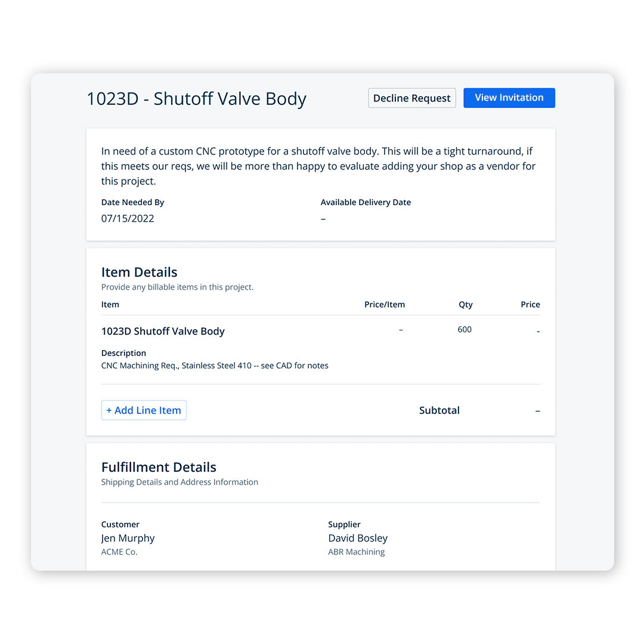This screenshot has width=644, height=644.
Task: Select the Date Needed By value 07/15/2022
Action: pyautogui.click(x=128, y=218)
